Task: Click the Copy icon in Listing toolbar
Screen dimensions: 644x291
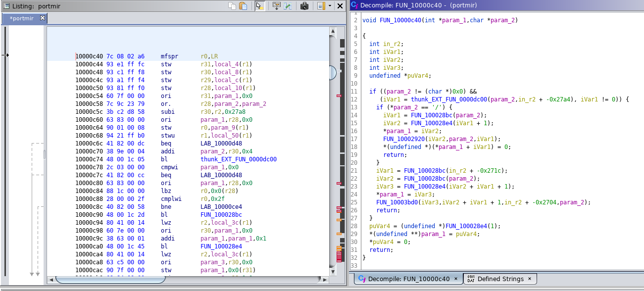Action: pos(232,6)
